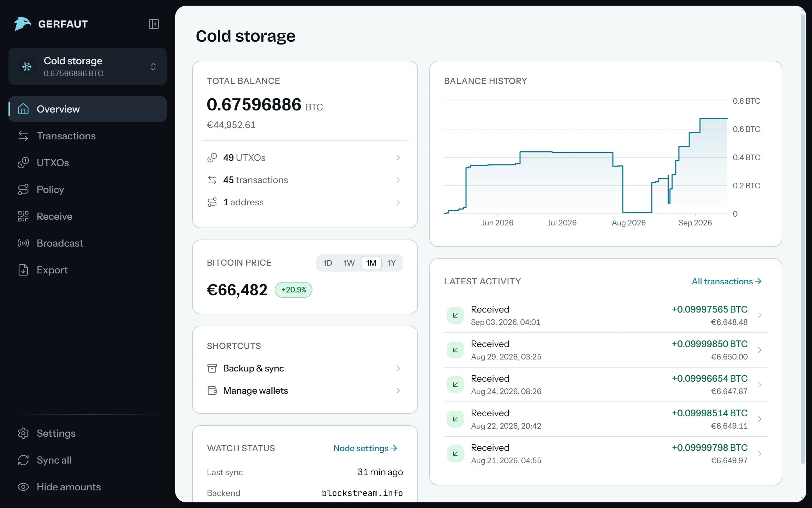Select the 1M price range
Screen dimensions: 812x508
click(x=371, y=263)
